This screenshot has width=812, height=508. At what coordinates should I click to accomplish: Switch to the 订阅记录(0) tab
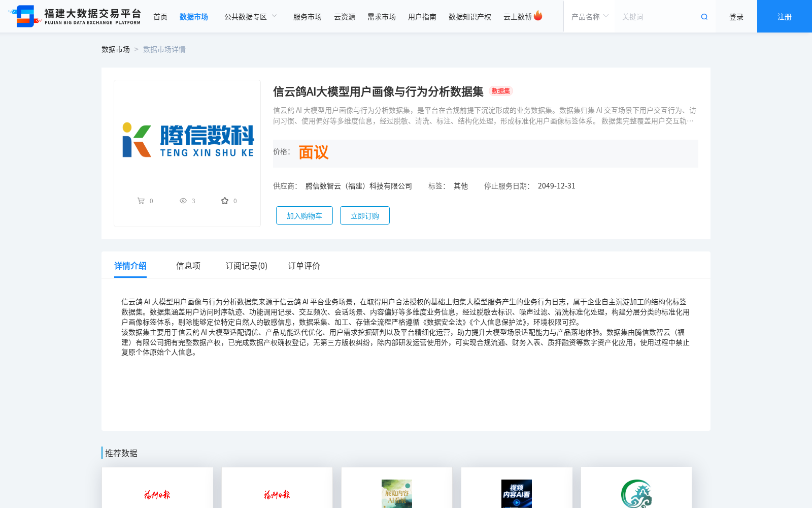[247, 266]
